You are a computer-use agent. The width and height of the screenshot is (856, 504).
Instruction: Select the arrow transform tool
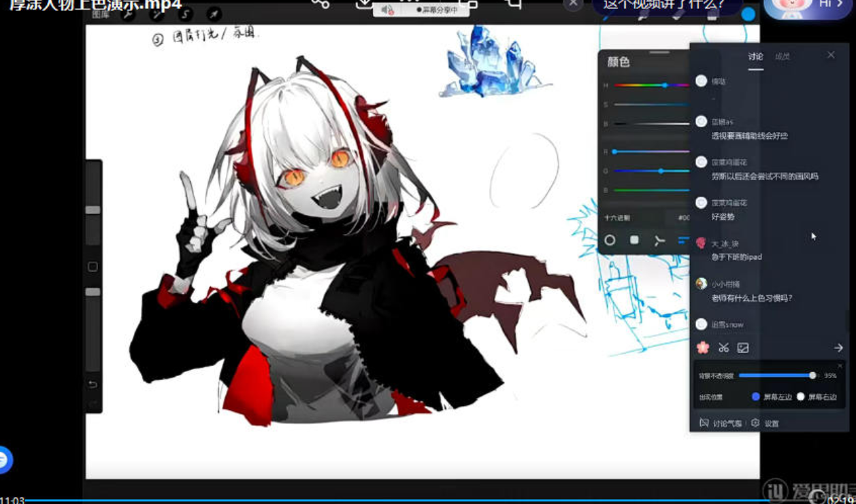pos(214,14)
